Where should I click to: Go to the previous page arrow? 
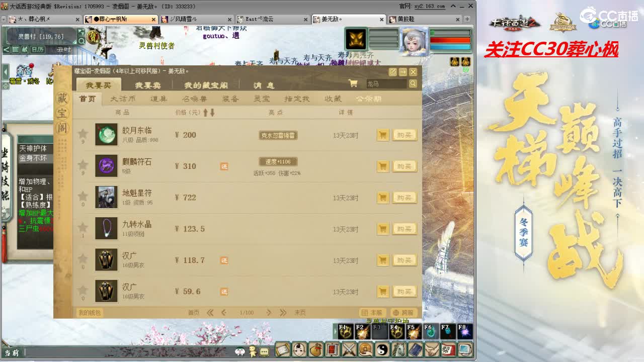(224, 313)
